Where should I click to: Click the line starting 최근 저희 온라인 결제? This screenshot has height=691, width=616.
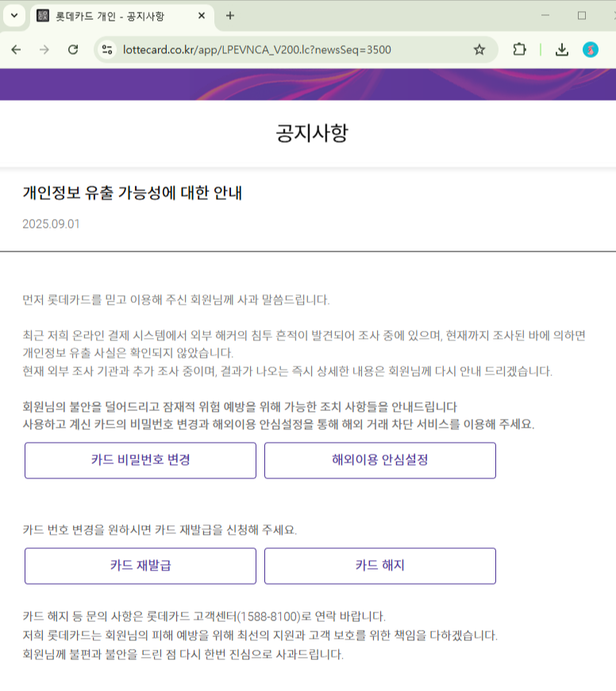click(304, 336)
